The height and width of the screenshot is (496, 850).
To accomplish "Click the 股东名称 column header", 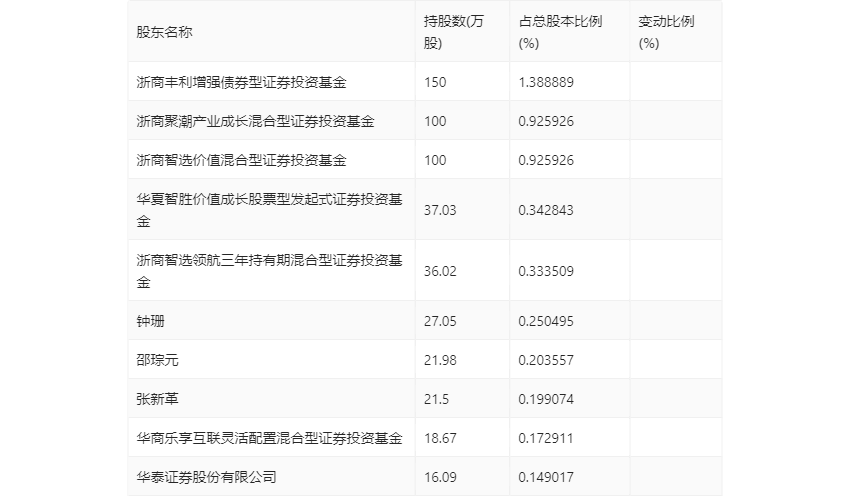I will (x=165, y=31).
